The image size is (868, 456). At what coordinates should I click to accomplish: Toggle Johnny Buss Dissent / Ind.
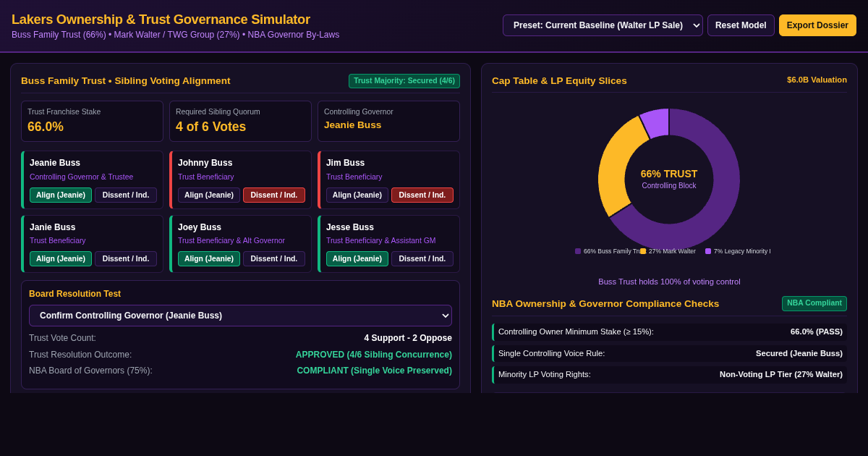pos(274,195)
